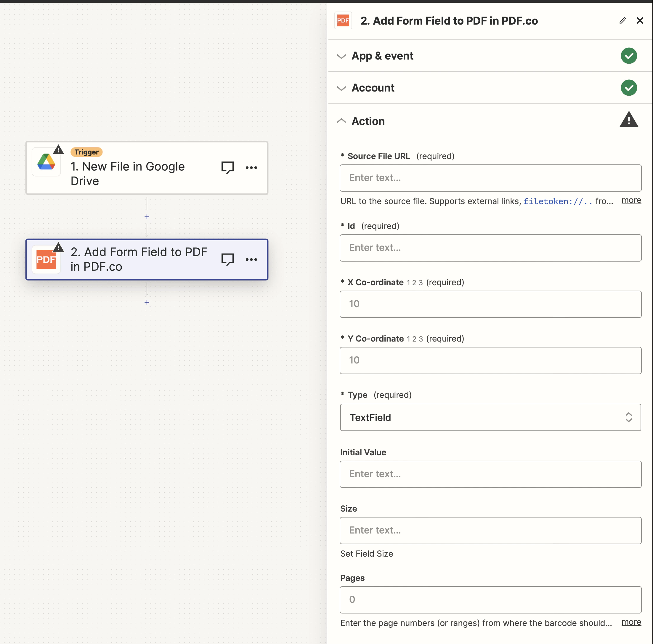
Task: Show more of the Pages description
Action: pos(631,622)
